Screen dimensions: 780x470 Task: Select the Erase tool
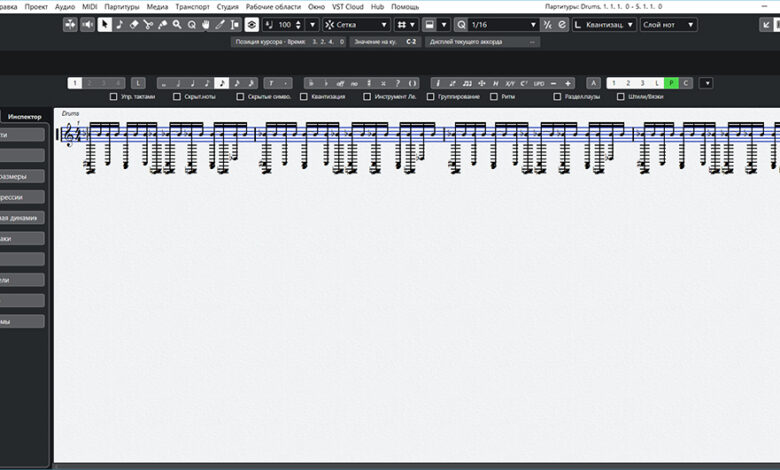[133, 24]
